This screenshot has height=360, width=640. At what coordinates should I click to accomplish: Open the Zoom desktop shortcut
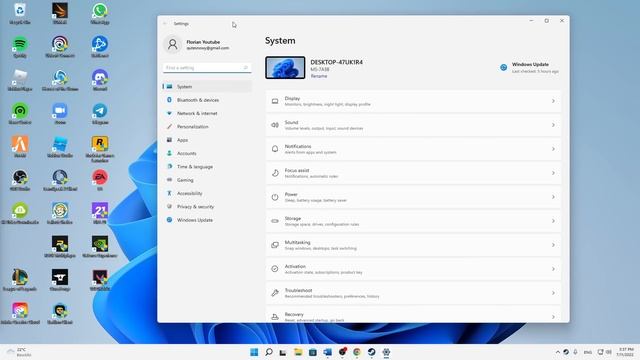60,113
